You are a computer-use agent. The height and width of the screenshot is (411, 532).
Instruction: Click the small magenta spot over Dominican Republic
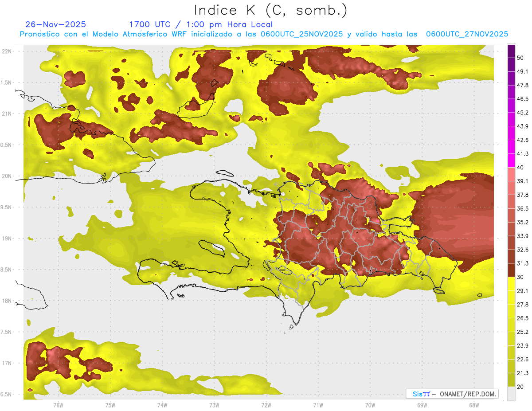[377, 220]
